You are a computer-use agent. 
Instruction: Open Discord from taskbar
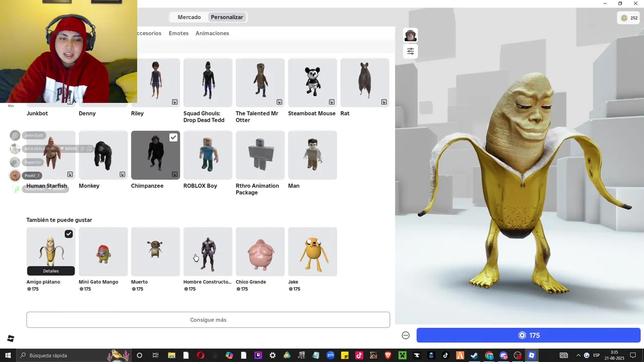tap(504, 355)
